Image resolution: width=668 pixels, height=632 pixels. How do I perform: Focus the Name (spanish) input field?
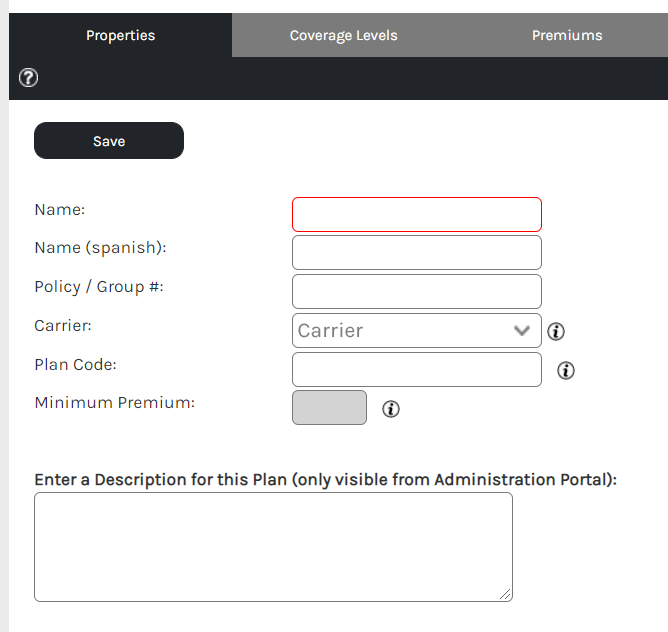click(x=417, y=253)
